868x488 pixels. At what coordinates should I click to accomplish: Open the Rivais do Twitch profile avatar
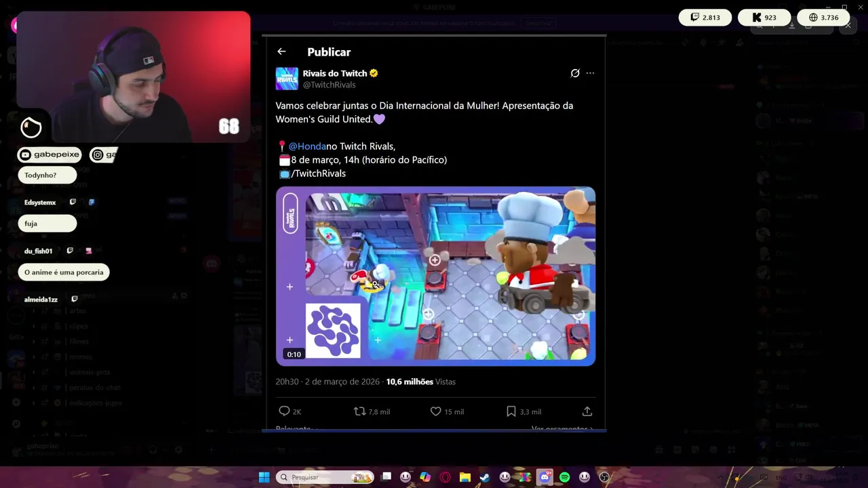click(x=287, y=79)
